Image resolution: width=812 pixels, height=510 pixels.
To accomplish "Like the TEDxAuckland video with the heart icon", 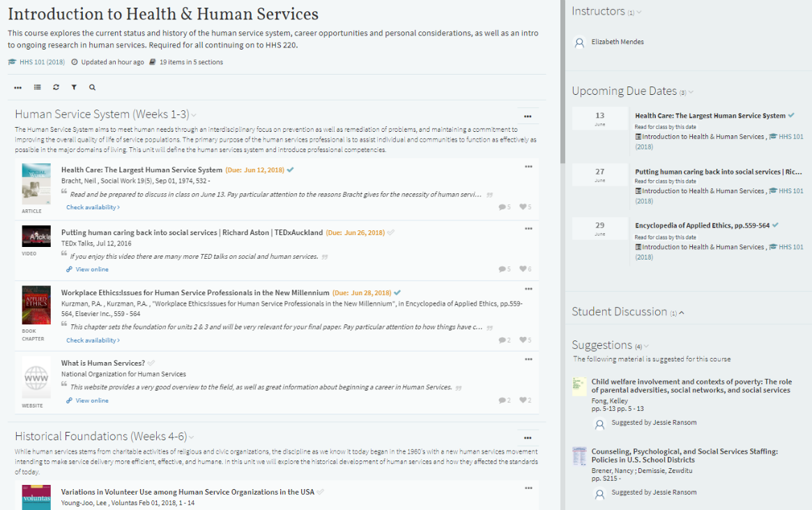I will tap(523, 268).
